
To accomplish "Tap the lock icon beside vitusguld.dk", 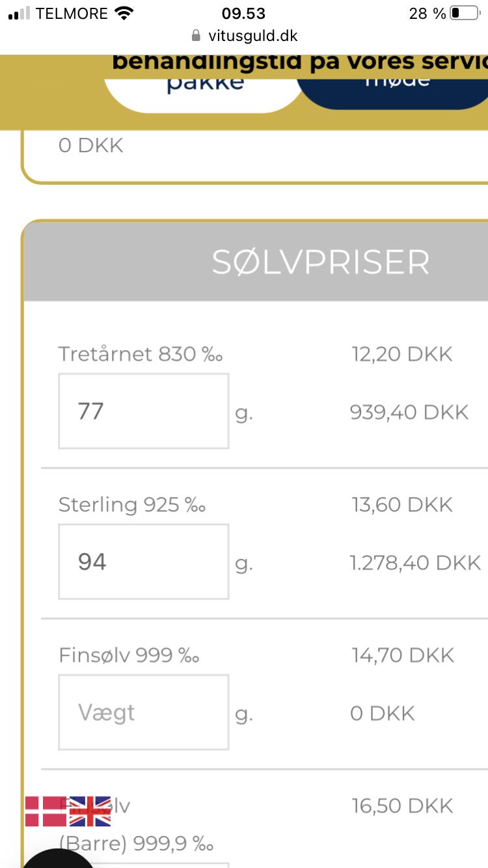I will 195,35.
